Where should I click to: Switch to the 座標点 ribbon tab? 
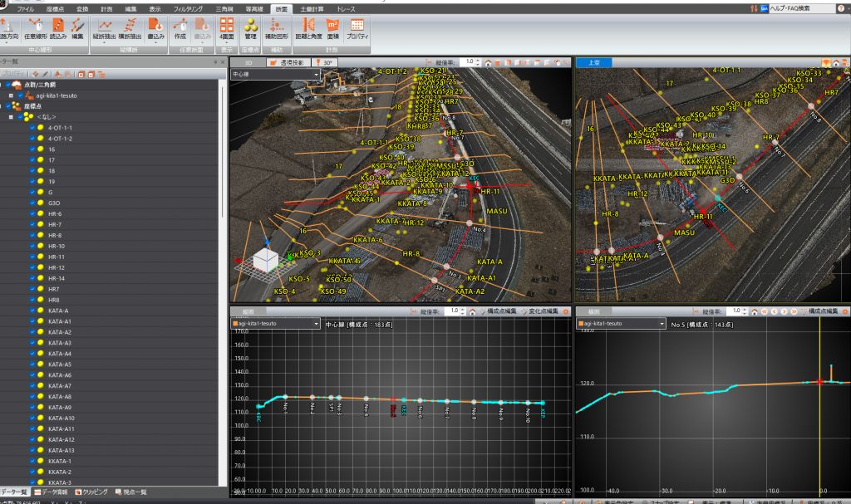pos(55,9)
